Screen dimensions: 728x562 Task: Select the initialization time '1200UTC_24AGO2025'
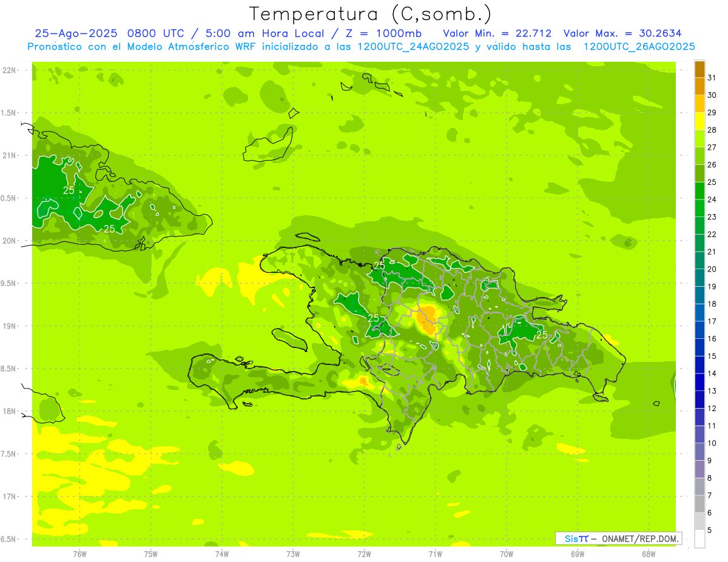(413, 47)
